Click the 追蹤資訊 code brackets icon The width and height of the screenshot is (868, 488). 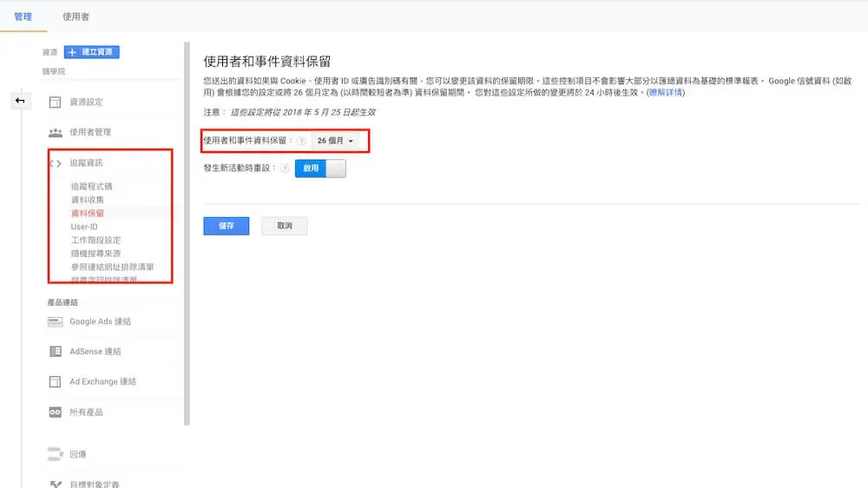tap(56, 163)
